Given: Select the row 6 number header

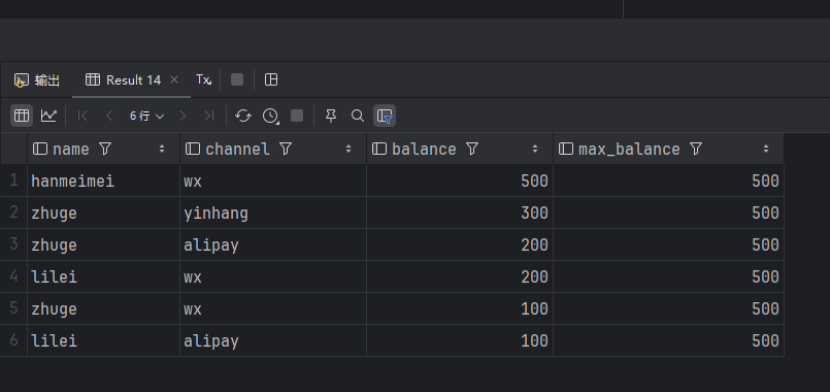Looking at the screenshot, I should pos(14,341).
